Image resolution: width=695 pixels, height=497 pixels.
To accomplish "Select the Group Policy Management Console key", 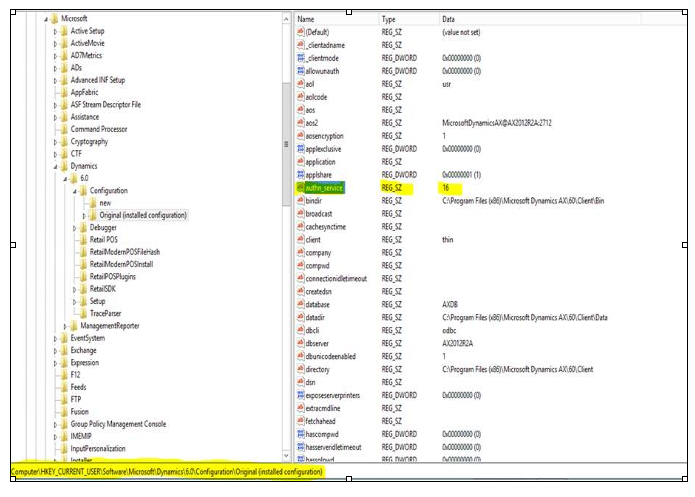I will click(118, 424).
